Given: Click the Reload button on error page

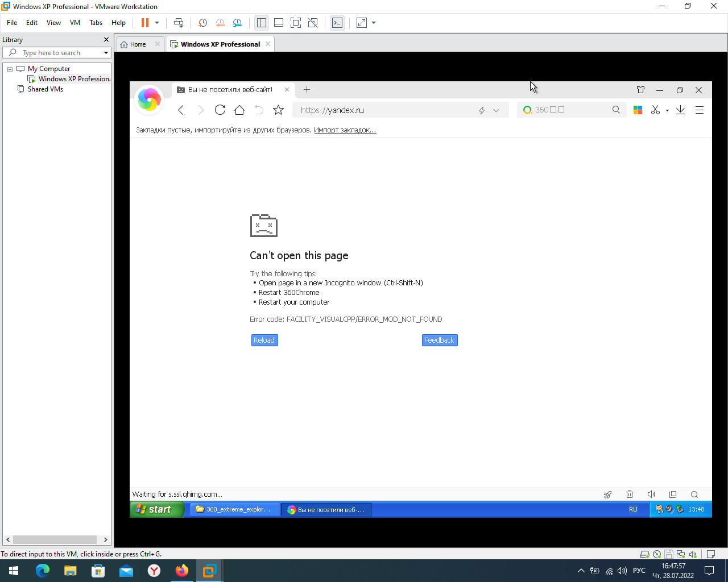Looking at the screenshot, I should (x=264, y=340).
